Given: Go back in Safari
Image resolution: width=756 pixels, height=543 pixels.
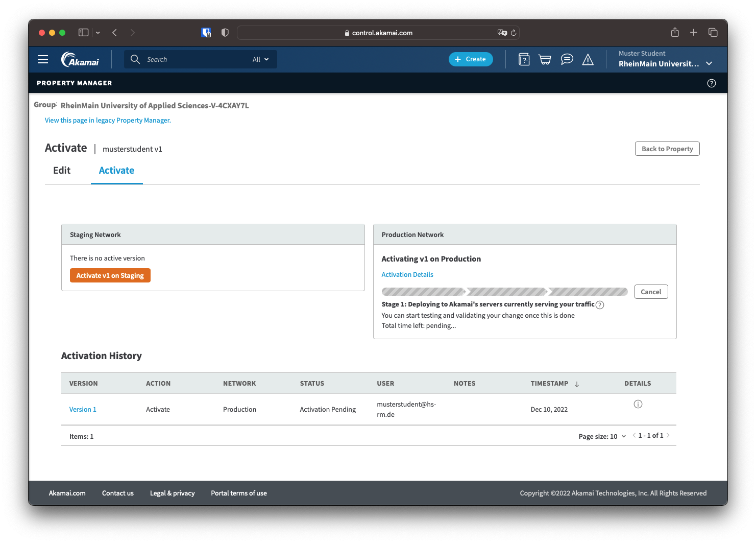Looking at the screenshot, I should click(115, 33).
